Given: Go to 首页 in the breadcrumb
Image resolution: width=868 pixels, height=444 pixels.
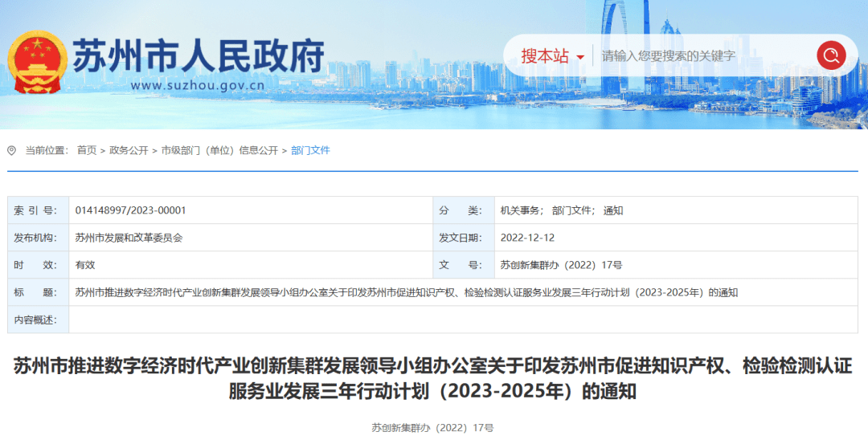Looking at the screenshot, I should [x=86, y=150].
